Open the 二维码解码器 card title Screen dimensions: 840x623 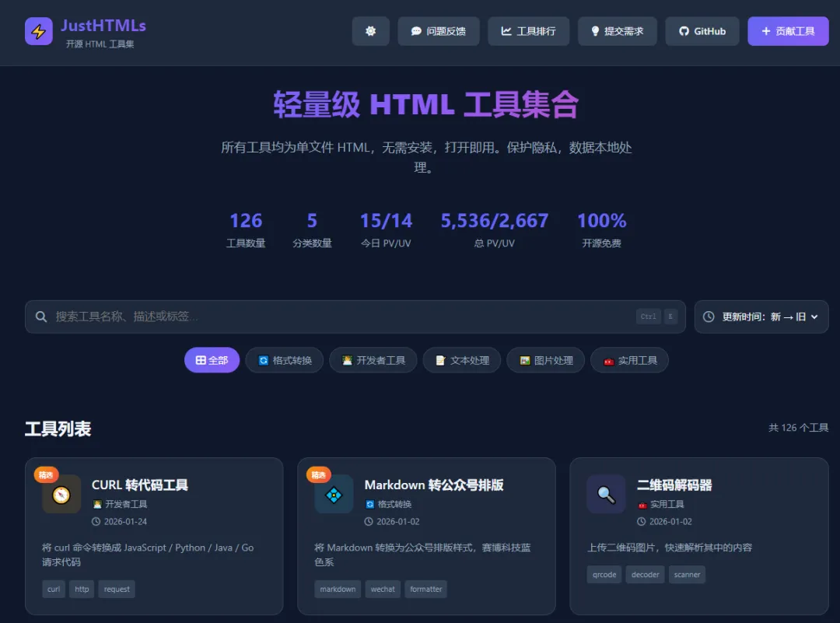[674, 485]
